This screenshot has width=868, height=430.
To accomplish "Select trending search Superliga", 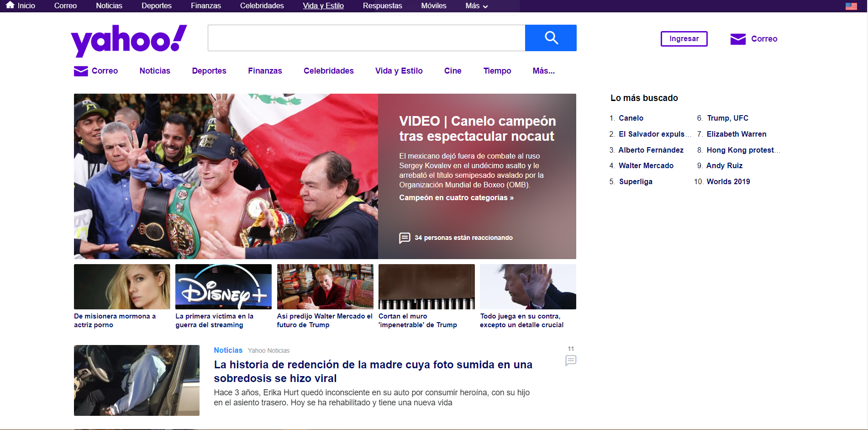I will pyautogui.click(x=636, y=181).
